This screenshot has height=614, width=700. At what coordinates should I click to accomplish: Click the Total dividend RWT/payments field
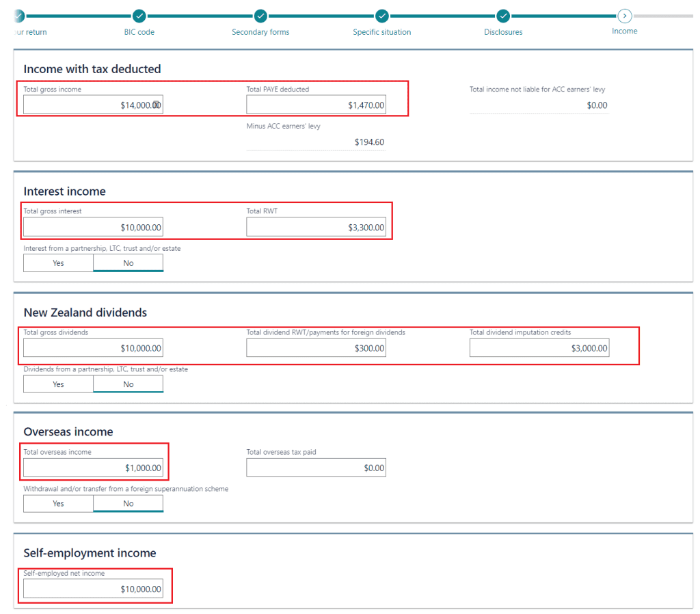click(316, 348)
